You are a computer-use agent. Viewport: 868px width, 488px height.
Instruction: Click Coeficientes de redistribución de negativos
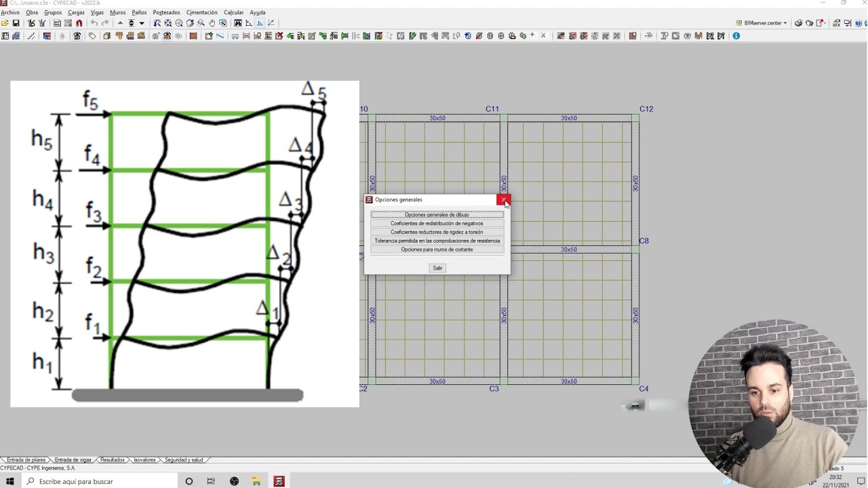click(x=437, y=224)
